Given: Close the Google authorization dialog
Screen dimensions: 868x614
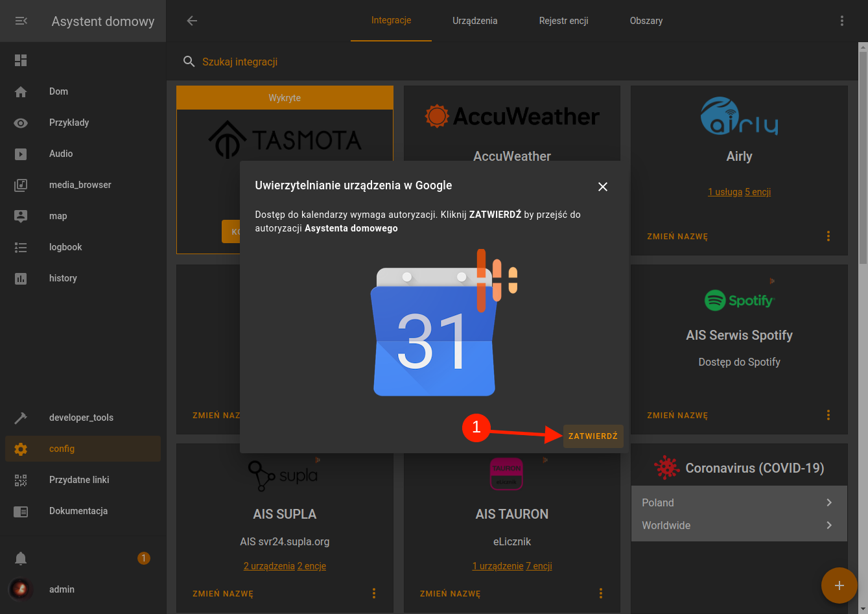Looking at the screenshot, I should (x=603, y=187).
